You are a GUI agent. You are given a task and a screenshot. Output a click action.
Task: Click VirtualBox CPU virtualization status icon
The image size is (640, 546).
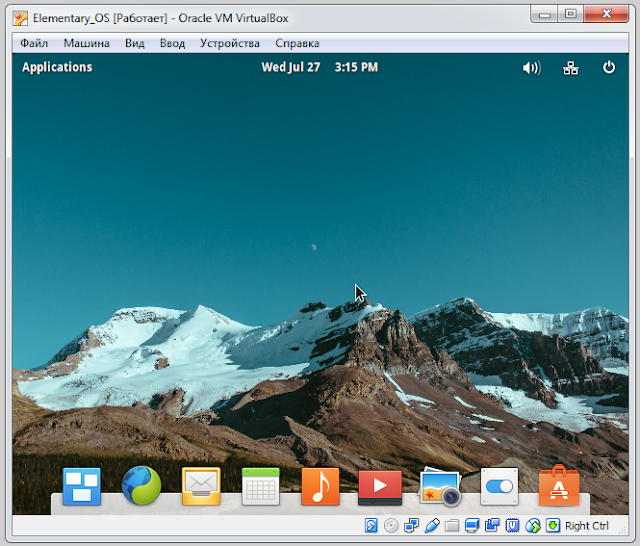pos(512,526)
